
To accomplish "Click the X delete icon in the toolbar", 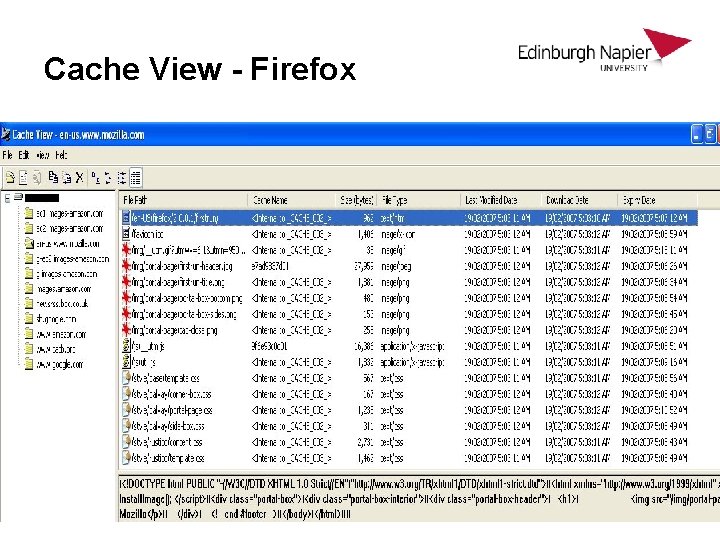I will tap(79, 177).
